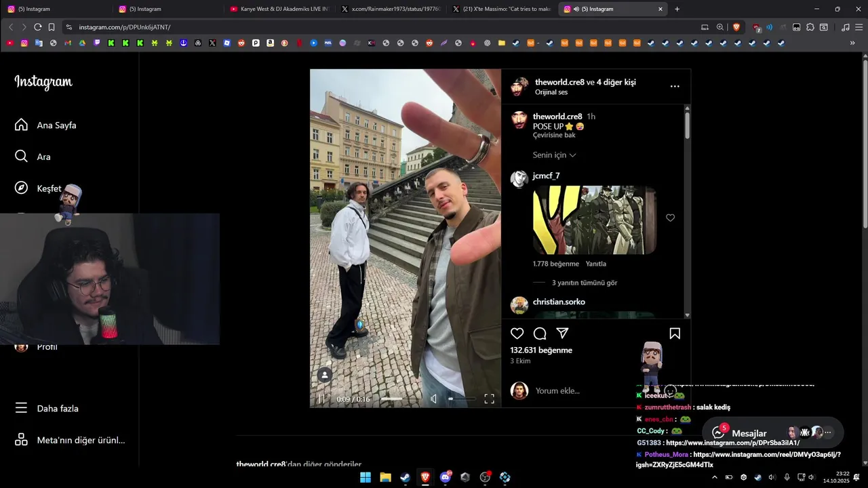This screenshot has height=488, width=868.
Task: Open the Mesajlar messages popup
Action: [x=749, y=433]
